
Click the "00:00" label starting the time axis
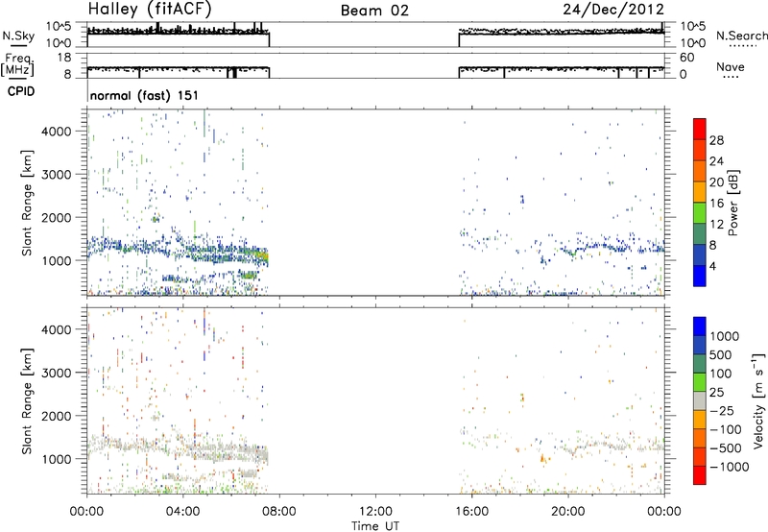pos(86,512)
